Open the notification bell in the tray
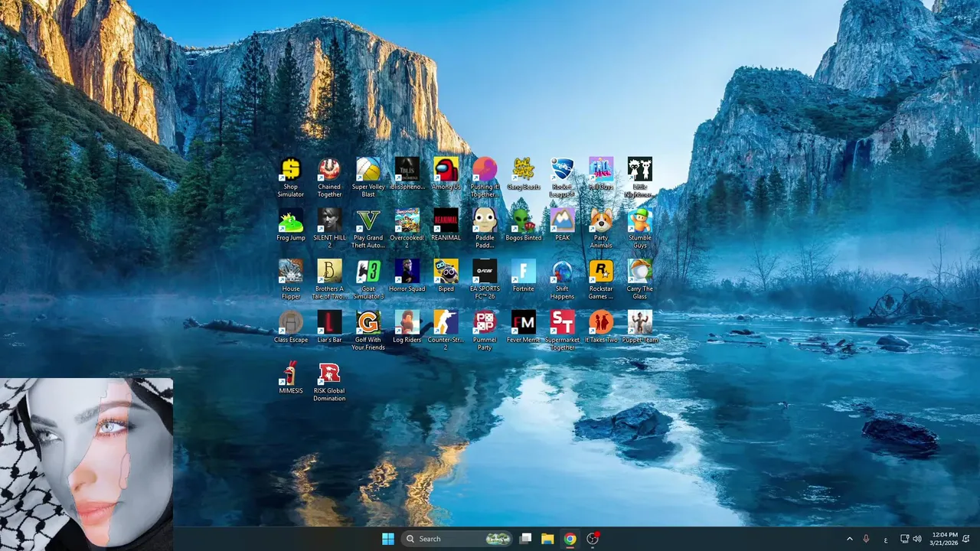 click(x=966, y=539)
